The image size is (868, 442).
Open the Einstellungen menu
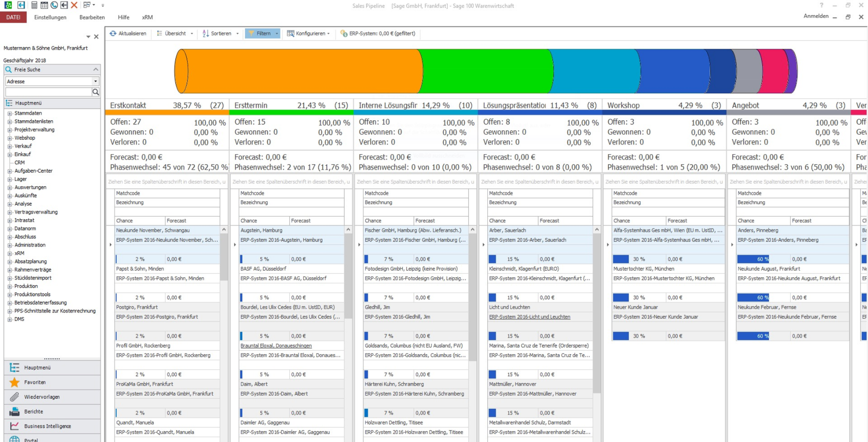click(x=50, y=17)
